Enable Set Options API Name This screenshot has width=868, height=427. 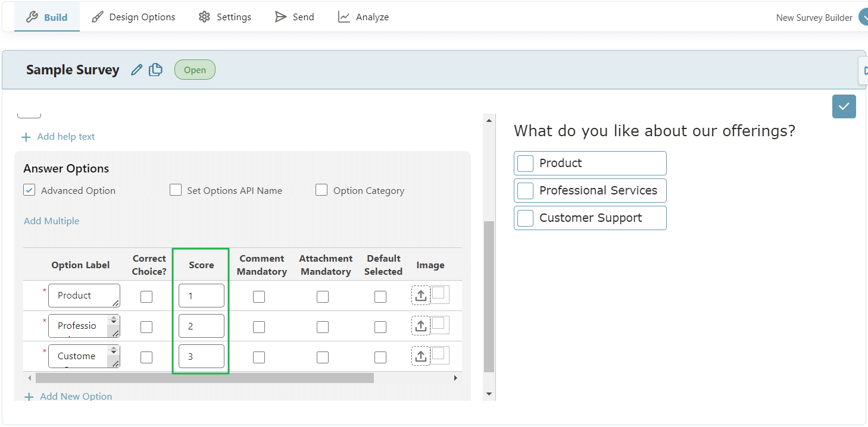click(x=176, y=190)
